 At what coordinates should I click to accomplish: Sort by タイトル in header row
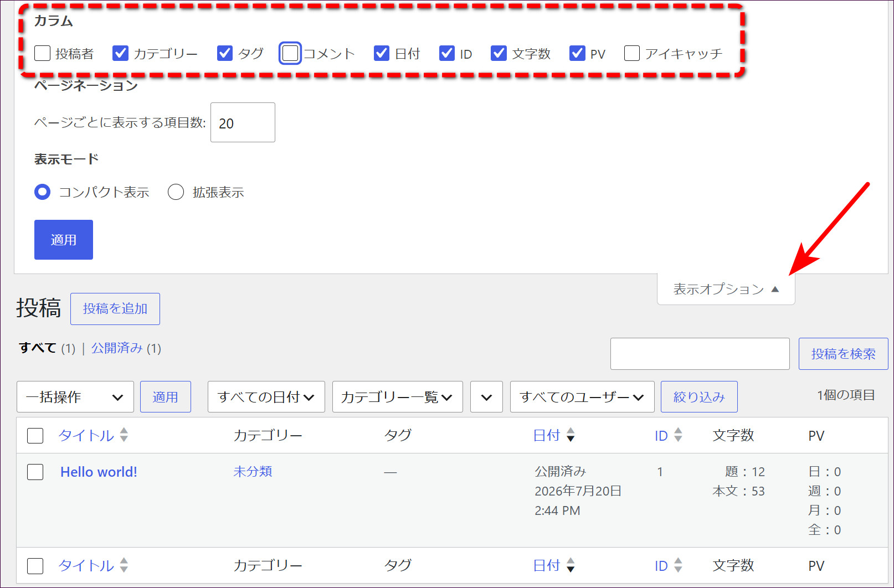86,436
